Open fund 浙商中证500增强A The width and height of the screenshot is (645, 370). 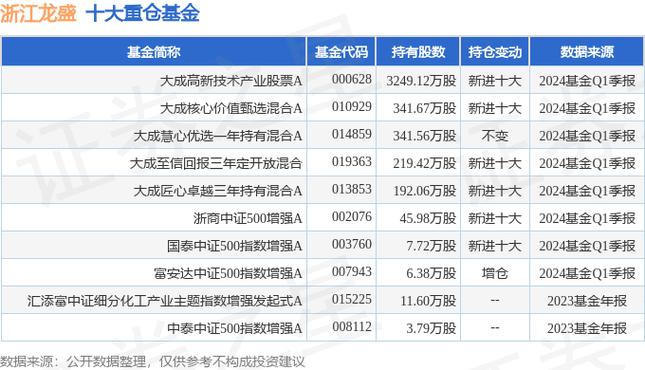click(248, 218)
